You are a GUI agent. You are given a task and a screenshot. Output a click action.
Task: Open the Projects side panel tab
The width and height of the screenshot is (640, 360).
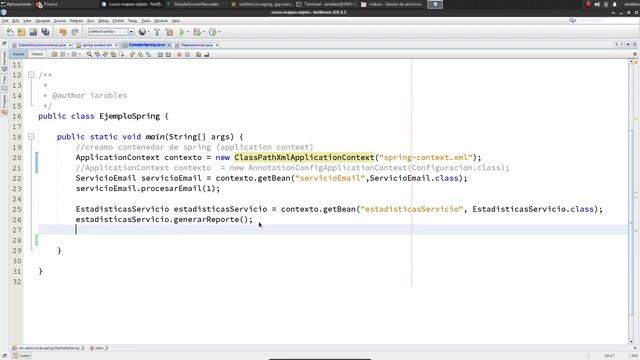click(4, 105)
